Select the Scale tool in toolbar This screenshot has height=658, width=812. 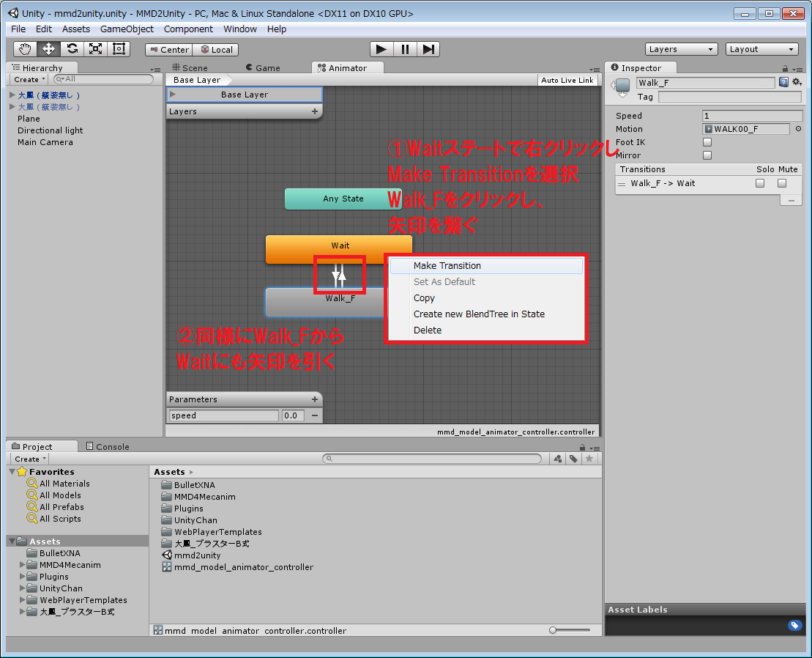[96, 49]
